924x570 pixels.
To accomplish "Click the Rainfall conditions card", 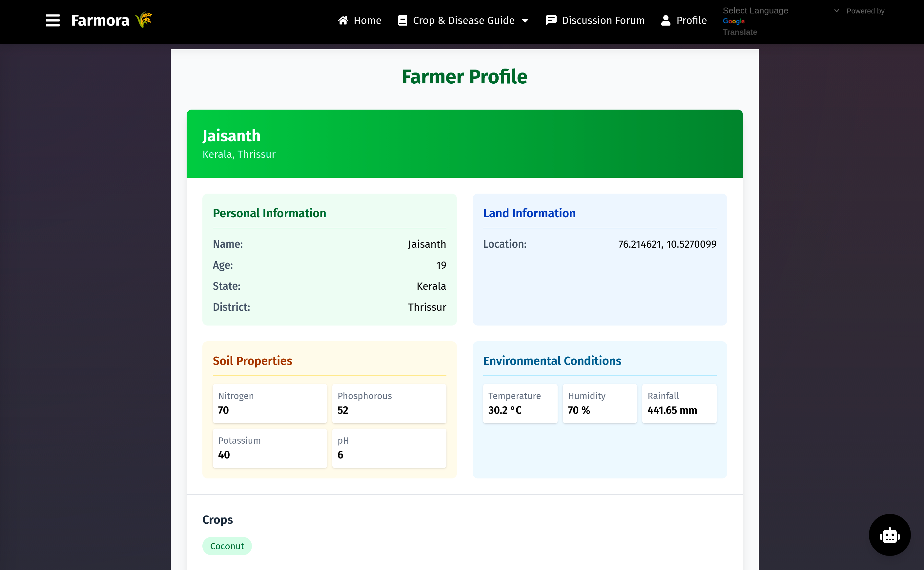I will (x=679, y=403).
